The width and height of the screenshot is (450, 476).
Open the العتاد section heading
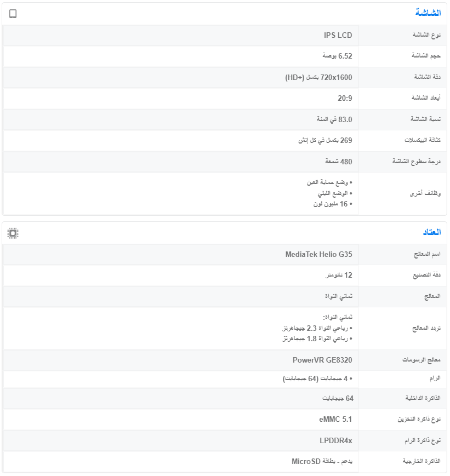pos(431,233)
